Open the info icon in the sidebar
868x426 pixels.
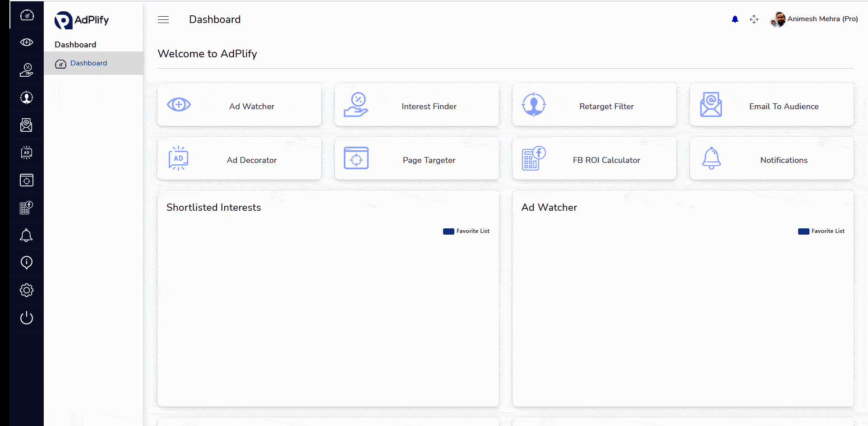27,263
